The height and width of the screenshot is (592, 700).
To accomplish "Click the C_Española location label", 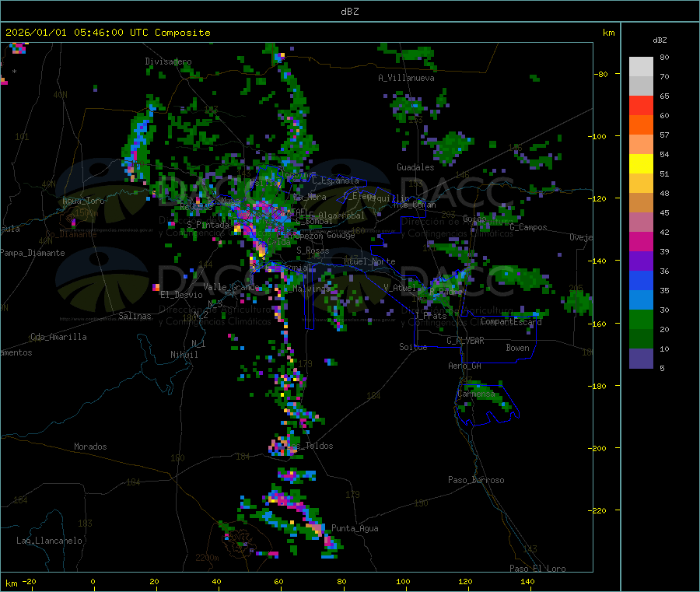I will click(335, 180).
